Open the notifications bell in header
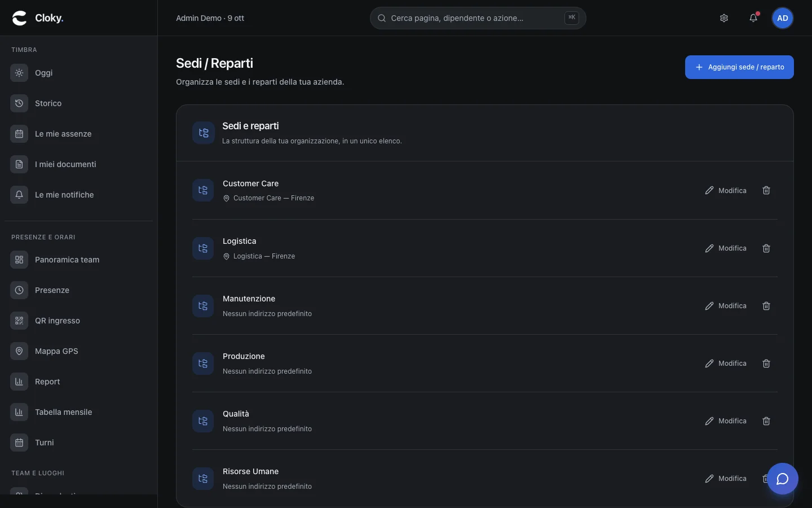Image resolution: width=812 pixels, height=508 pixels. tap(753, 18)
